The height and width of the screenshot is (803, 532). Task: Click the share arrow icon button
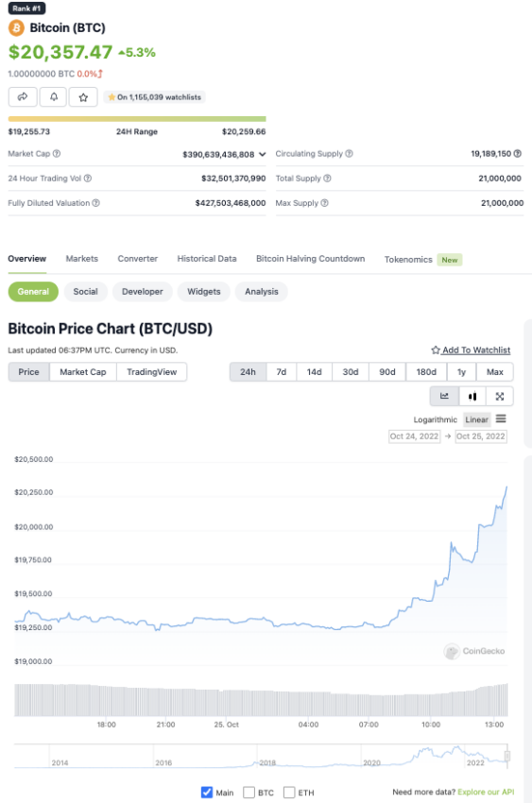click(x=23, y=96)
